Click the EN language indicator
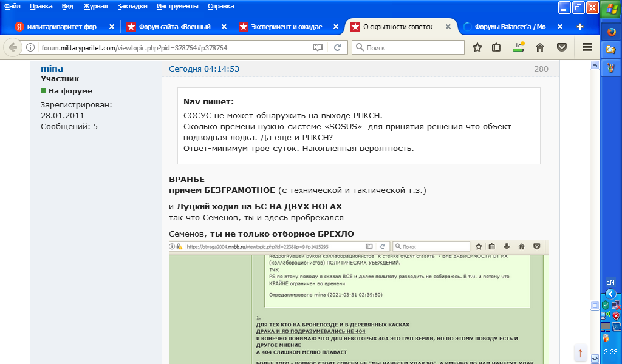Viewport: 622px width, 364px height. click(610, 283)
